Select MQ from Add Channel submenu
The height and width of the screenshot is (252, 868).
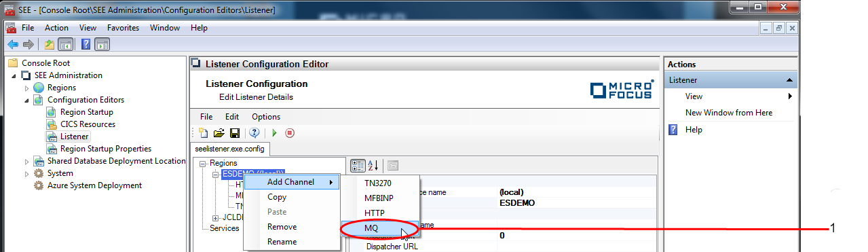click(x=380, y=228)
